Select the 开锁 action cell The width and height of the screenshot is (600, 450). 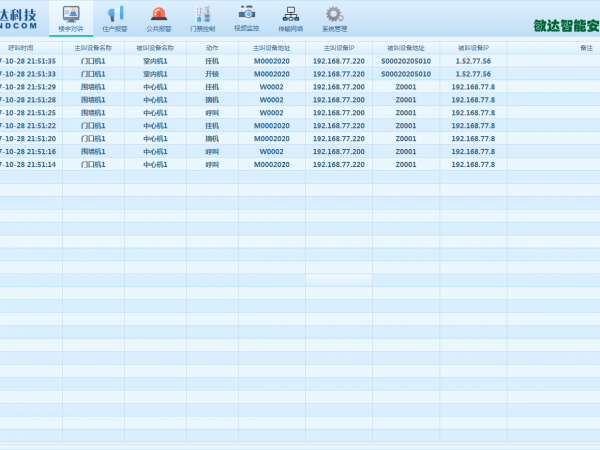(212, 74)
